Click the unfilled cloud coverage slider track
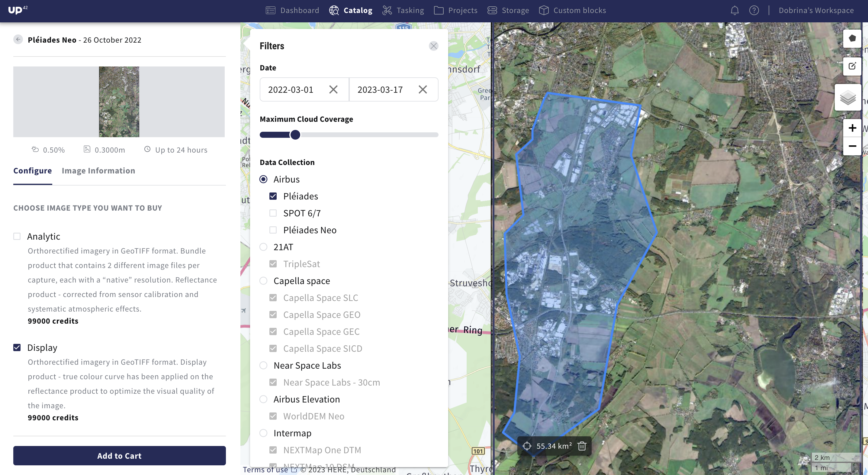 369,135
